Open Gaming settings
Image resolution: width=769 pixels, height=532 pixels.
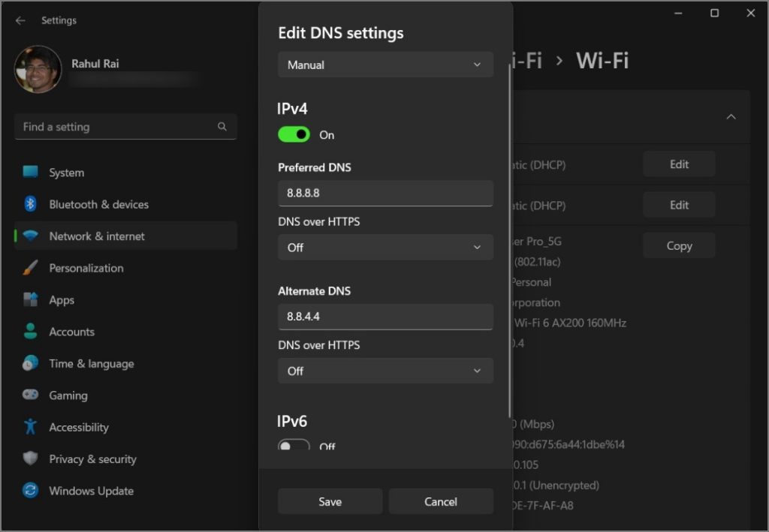(125, 395)
